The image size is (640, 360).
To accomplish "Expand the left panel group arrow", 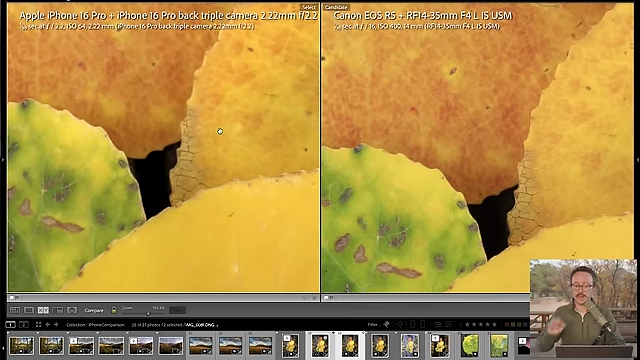I will click(x=2, y=160).
